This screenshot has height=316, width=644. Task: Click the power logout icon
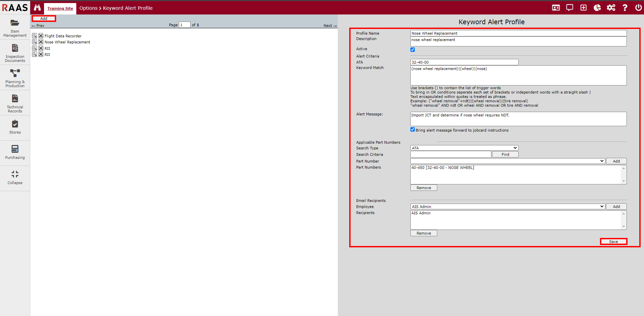638,8
